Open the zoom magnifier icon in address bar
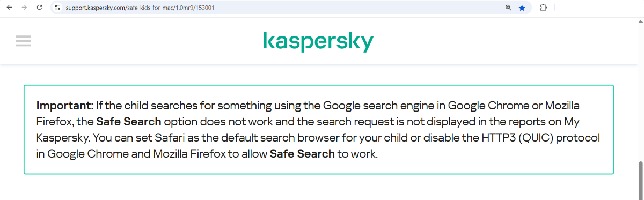This screenshot has width=644, height=200. pos(508,8)
